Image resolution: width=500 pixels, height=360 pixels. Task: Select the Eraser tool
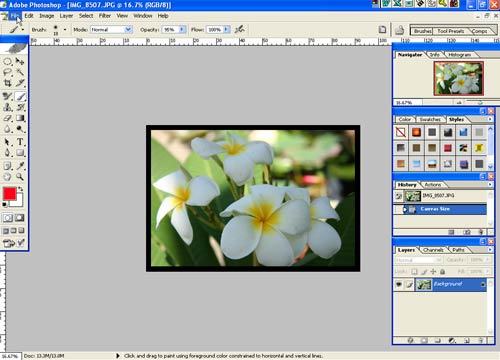8,118
